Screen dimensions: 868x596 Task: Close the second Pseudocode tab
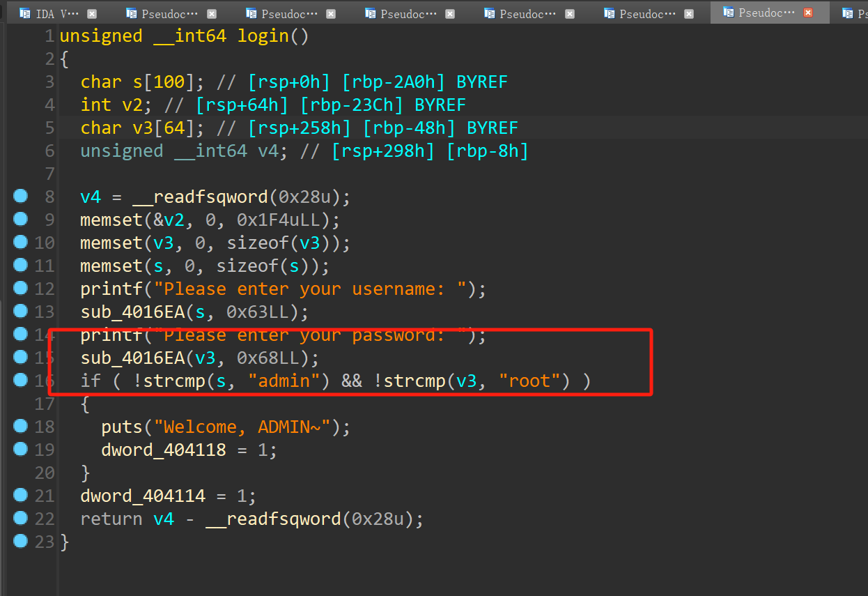(211, 12)
